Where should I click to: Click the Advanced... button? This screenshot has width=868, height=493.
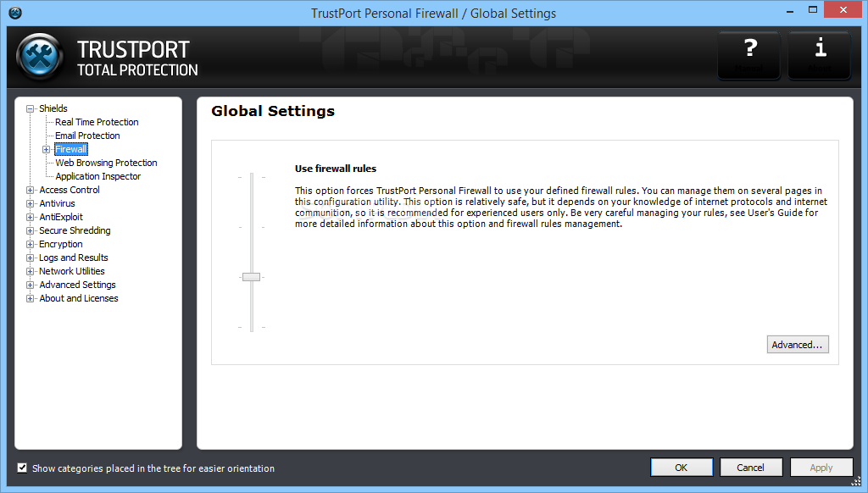tap(798, 345)
